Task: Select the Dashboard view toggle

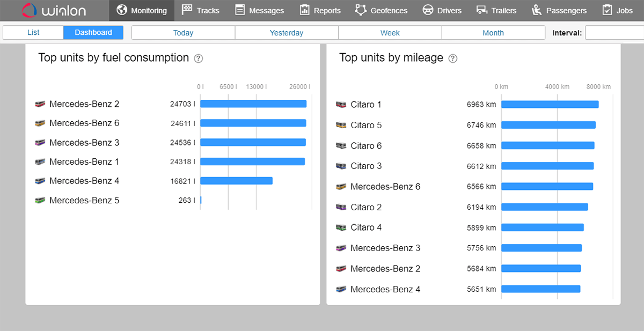Action: point(93,33)
